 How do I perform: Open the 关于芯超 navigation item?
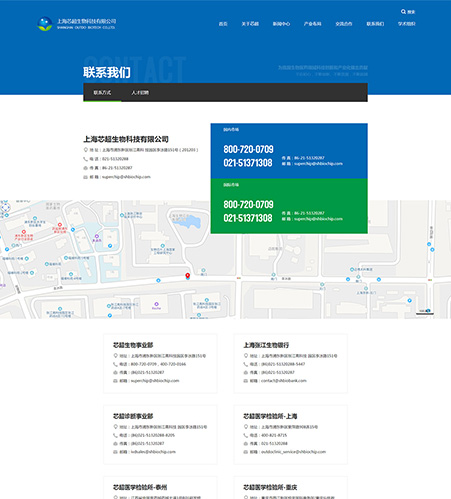pos(250,24)
